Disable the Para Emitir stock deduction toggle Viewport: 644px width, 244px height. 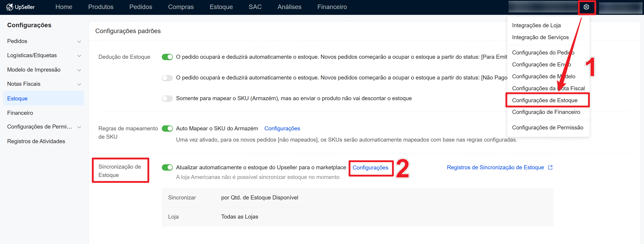(x=167, y=57)
